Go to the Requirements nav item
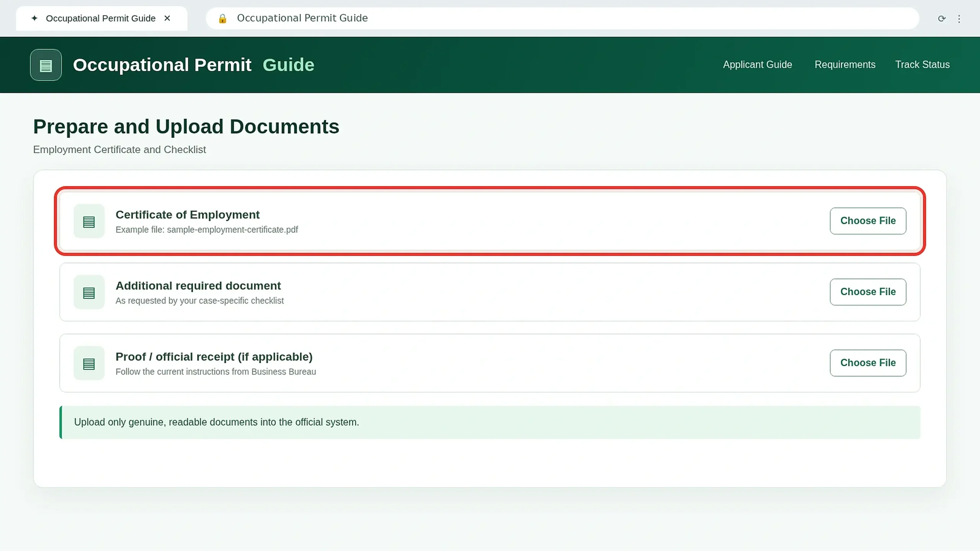980x551 pixels. 845,65
